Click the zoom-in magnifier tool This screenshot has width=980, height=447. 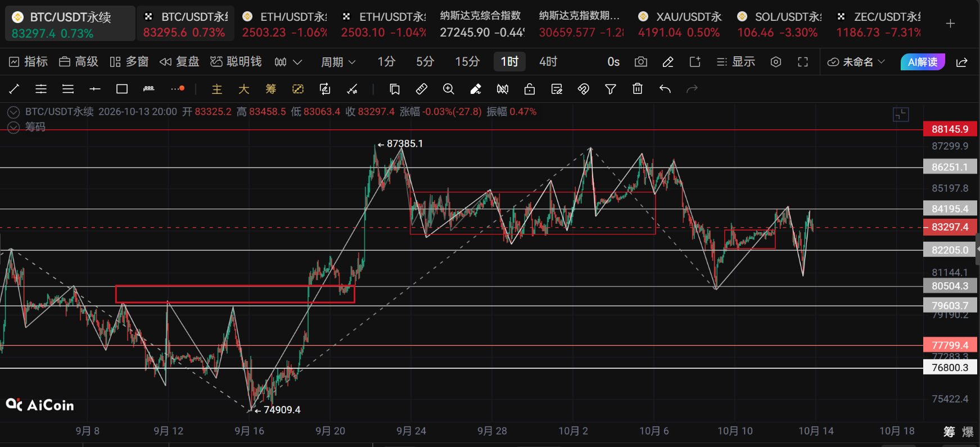pos(448,89)
